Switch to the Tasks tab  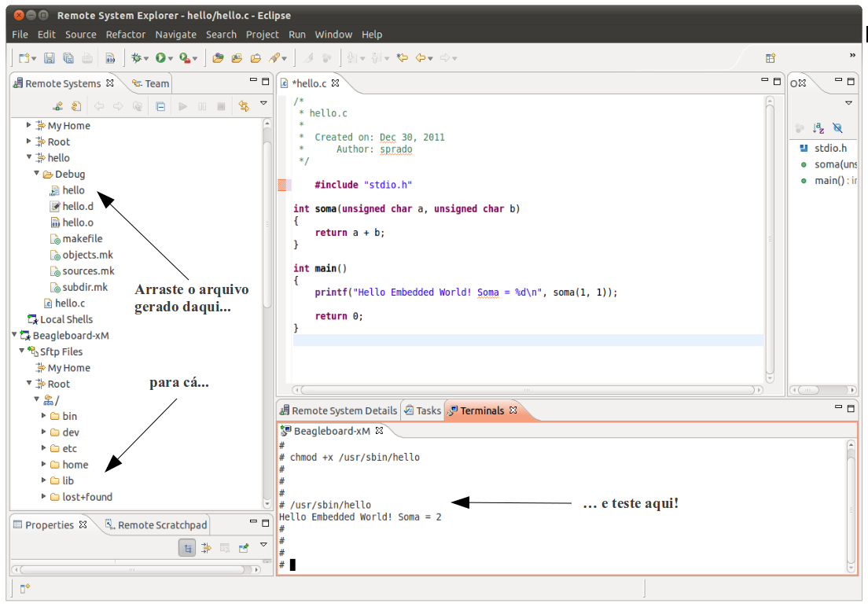pos(423,411)
